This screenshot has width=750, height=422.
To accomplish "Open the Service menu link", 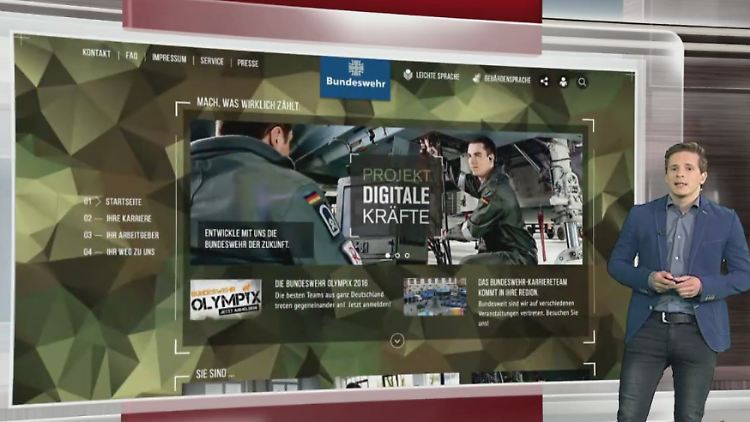I will click(x=212, y=60).
